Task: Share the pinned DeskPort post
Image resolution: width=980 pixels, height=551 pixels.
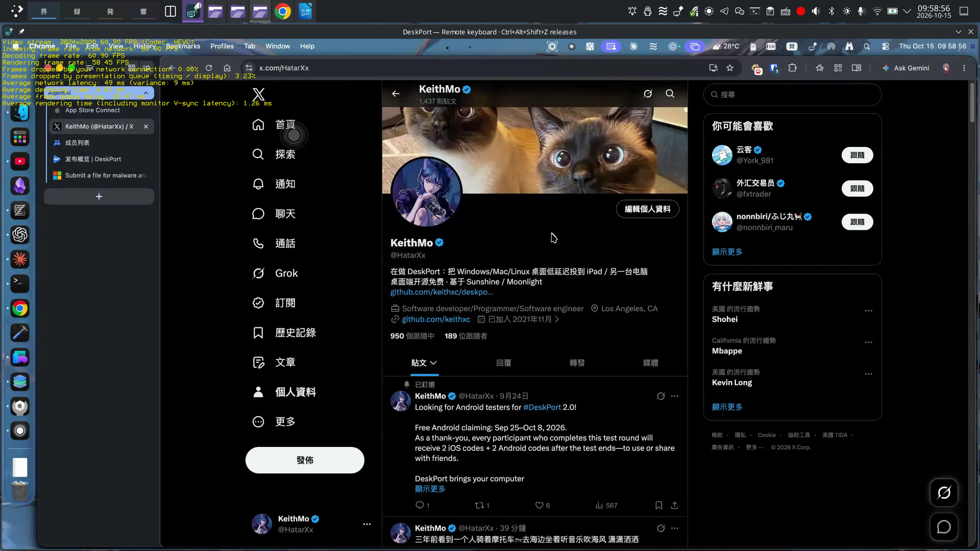Action: tap(674, 505)
